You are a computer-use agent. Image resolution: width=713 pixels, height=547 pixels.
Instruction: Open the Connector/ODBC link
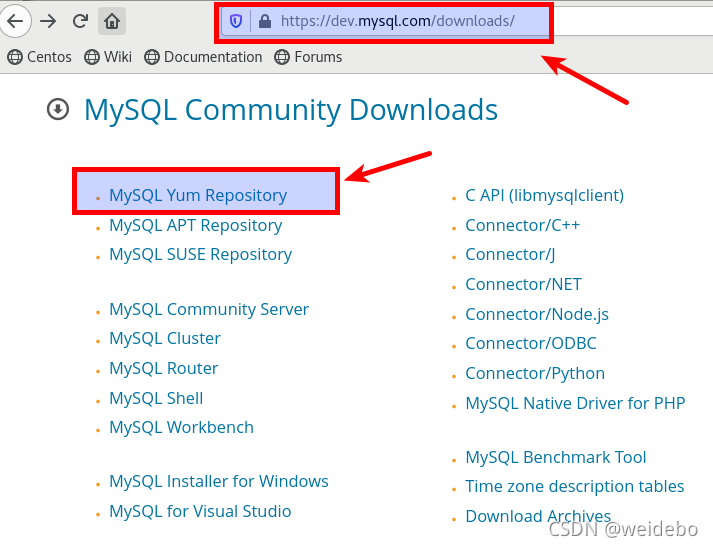[531, 344]
